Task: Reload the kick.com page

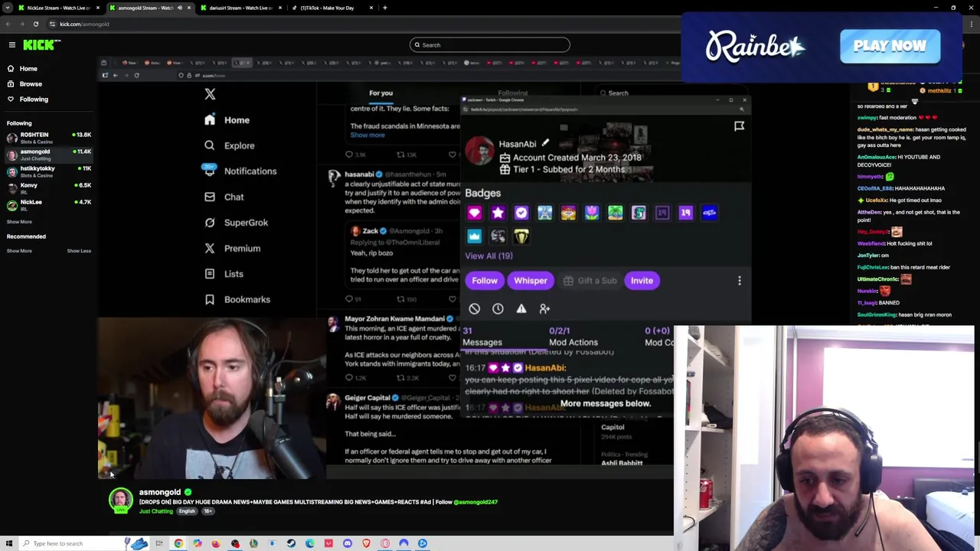Action: click(x=35, y=24)
